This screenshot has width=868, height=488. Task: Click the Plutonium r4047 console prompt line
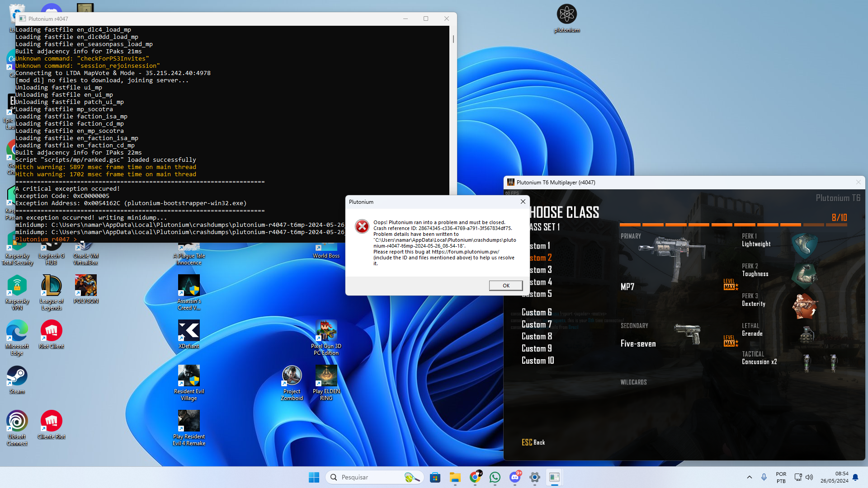tap(47, 239)
